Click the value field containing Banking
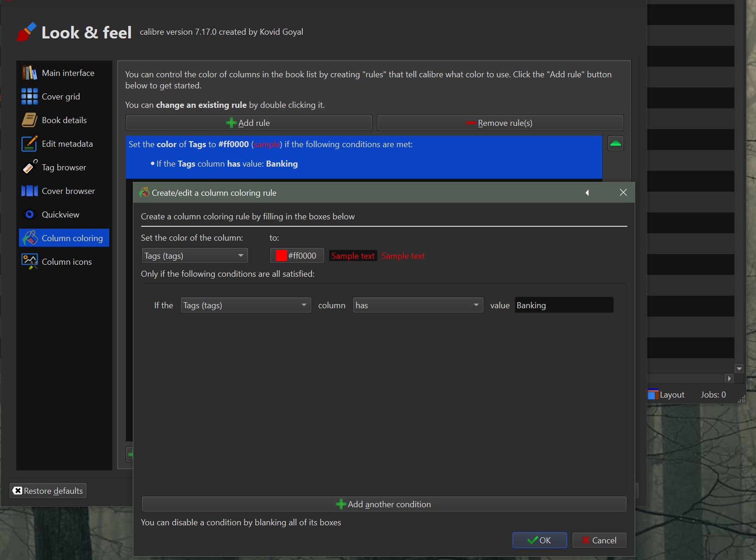 point(564,305)
